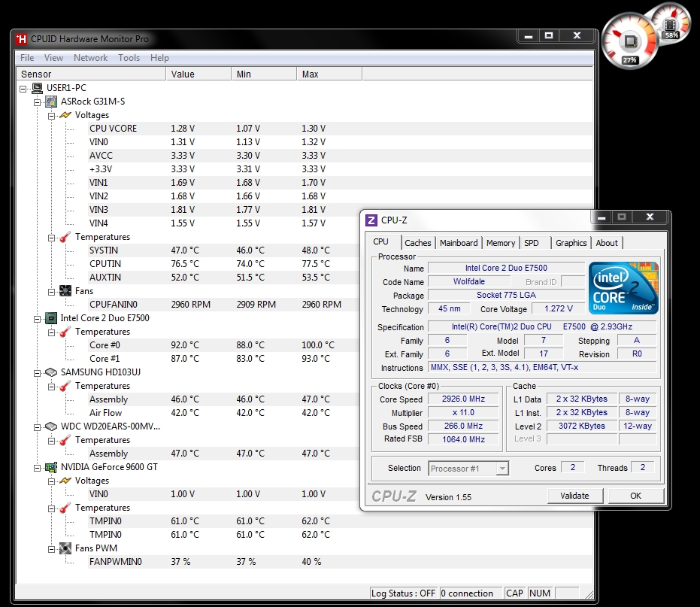Click the NVIDIA Voltages lightning icon
Screen dimensions: 700x607
point(65,481)
